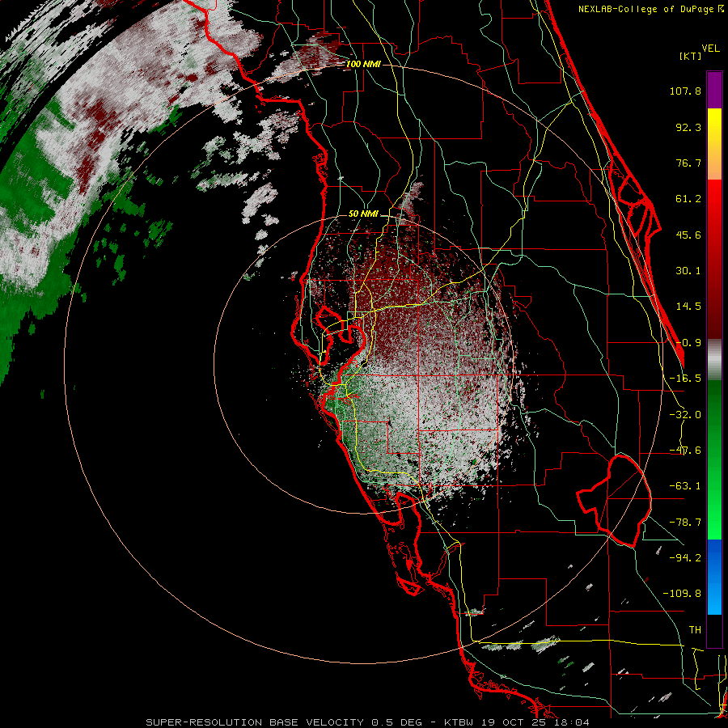The image size is (728, 728).
Task: Click the 100 NMI range ring label
Action: tap(363, 64)
